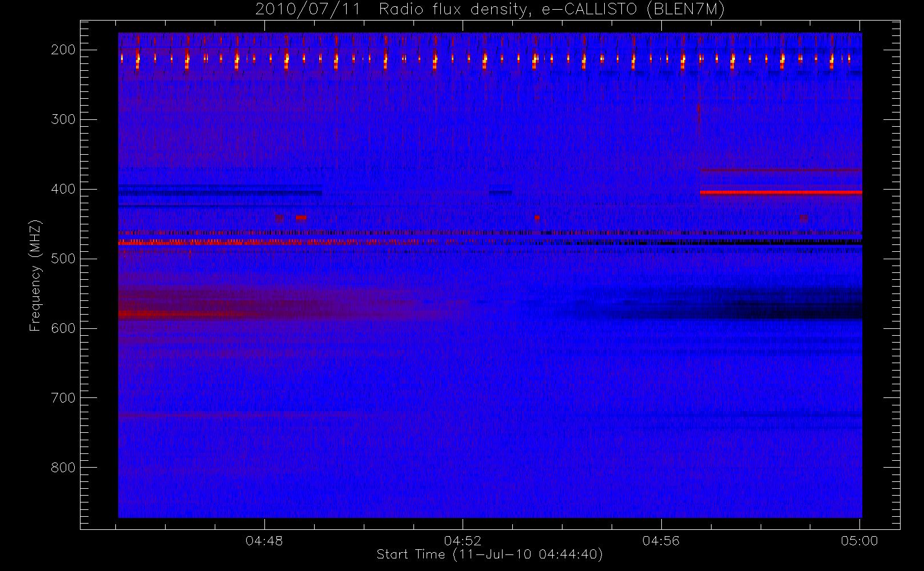Click the 05:00 time tick label

[859, 541]
